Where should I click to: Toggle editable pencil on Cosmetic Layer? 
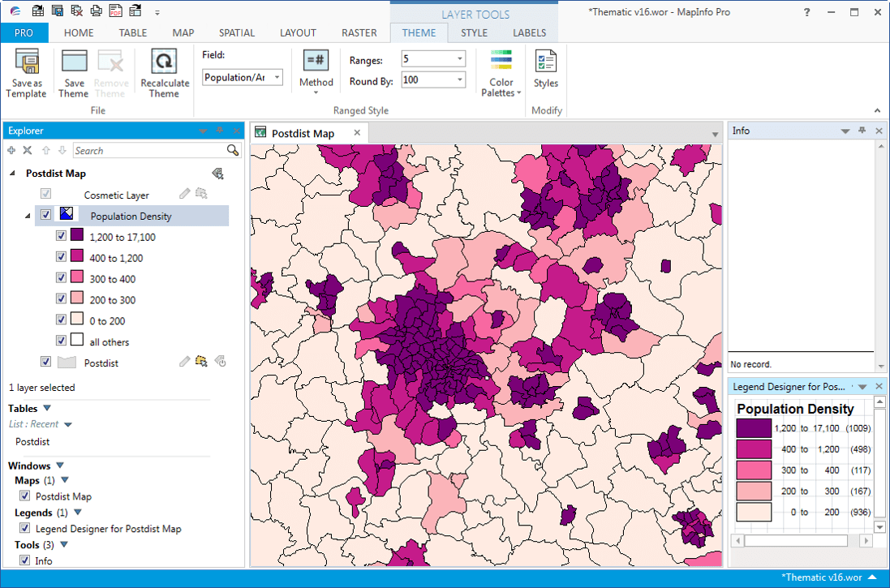coord(184,194)
